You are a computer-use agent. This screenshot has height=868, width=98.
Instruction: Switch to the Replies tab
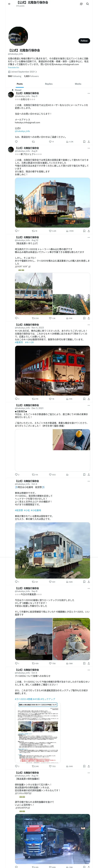point(49,84)
